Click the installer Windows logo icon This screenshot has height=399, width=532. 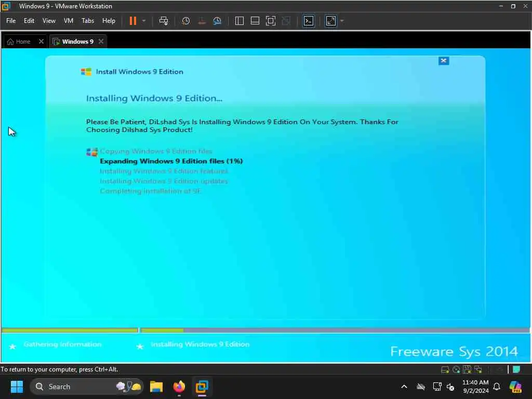86,72
